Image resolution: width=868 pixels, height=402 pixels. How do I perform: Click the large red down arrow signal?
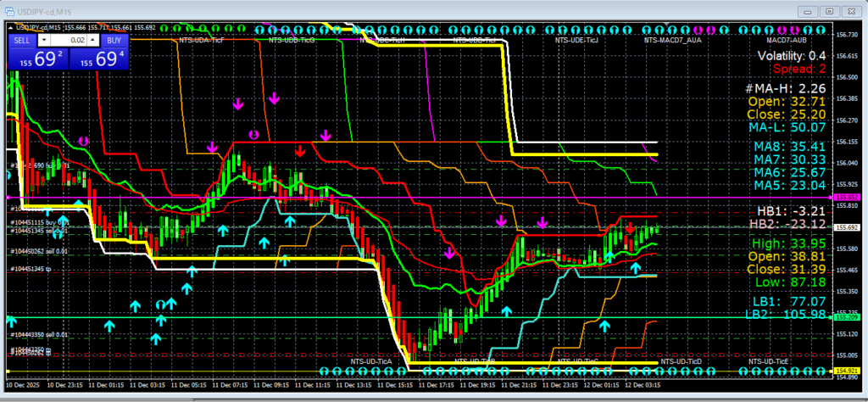pos(300,151)
